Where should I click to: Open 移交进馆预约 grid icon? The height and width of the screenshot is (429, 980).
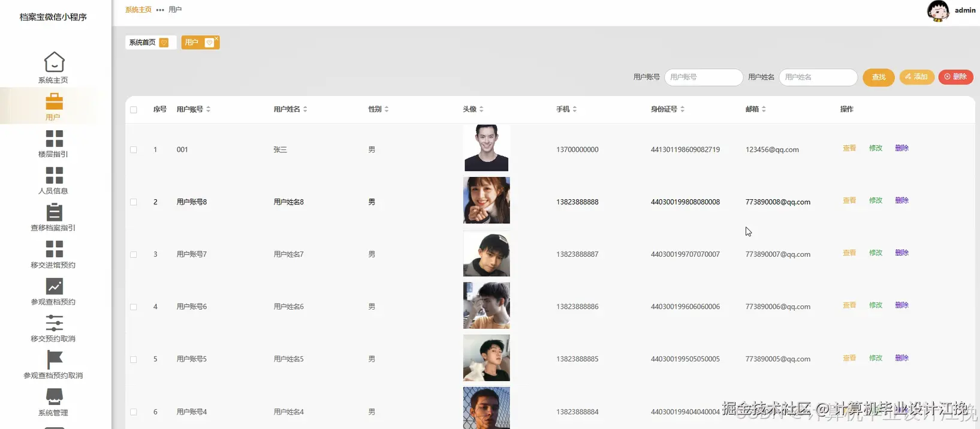tap(54, 249)
